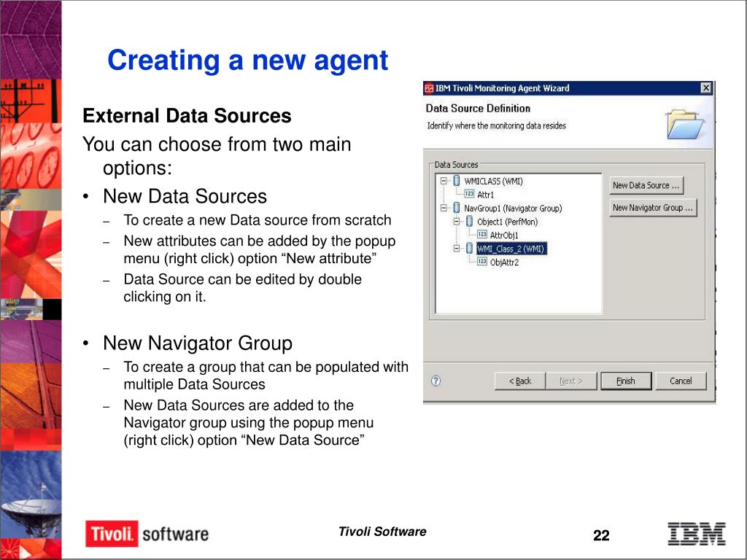Click the 'Tivoli Software' footer text
747x560 pixels.
382,532
